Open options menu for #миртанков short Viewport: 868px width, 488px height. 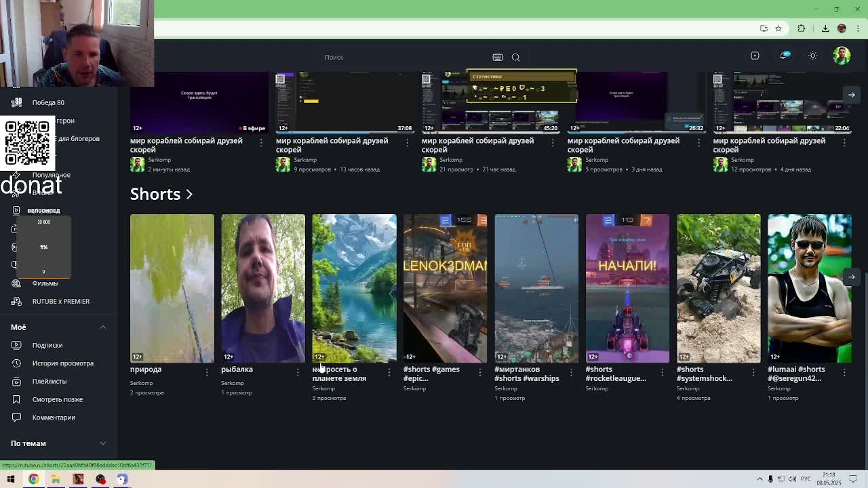coord(571,372)
